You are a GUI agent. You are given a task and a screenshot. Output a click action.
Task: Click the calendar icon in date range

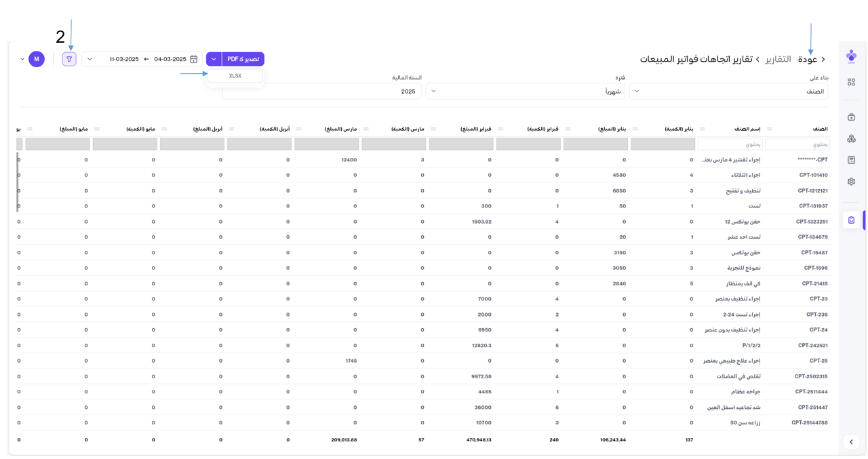pos(194,59)
